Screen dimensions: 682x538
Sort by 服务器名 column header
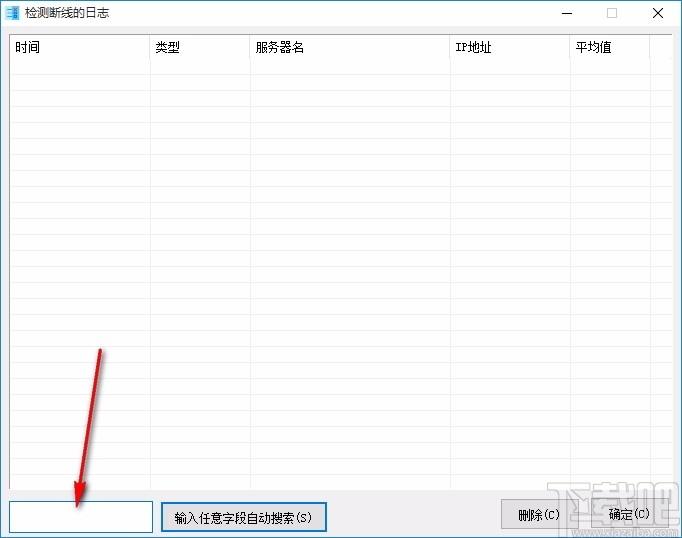click(x=350, y=47)
